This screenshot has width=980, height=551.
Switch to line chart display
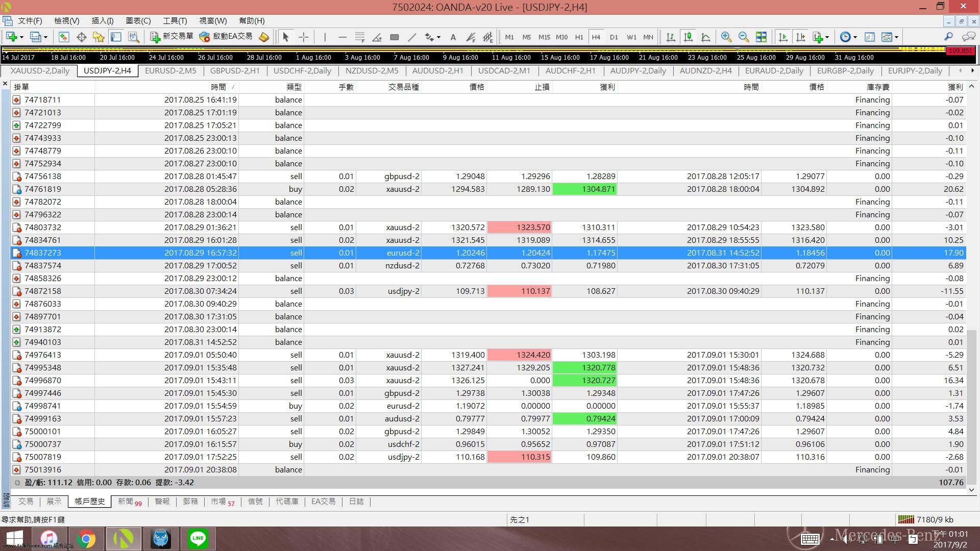click(706, 37)
